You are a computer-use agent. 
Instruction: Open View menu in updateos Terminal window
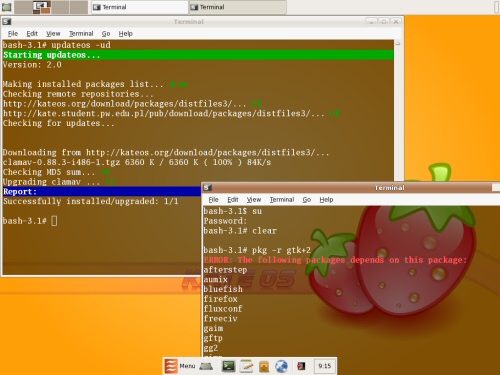coord(53,34)
